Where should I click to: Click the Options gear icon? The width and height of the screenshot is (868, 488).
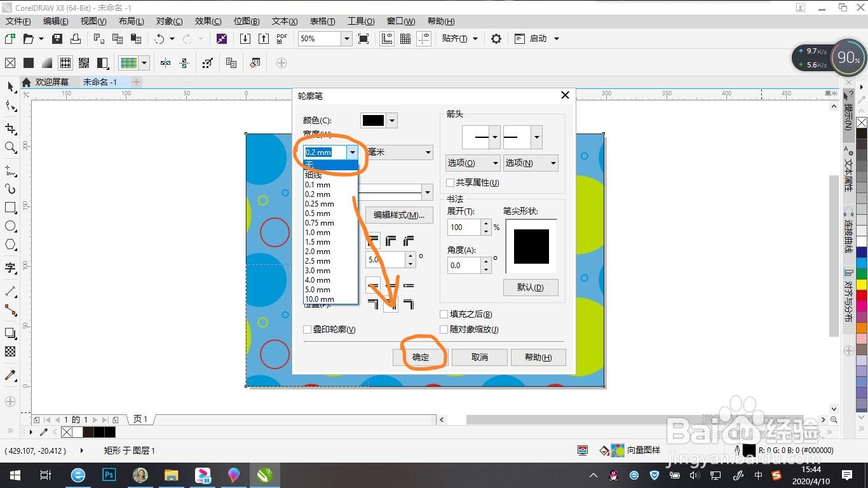pyautogui.click(x=496, y=39)
